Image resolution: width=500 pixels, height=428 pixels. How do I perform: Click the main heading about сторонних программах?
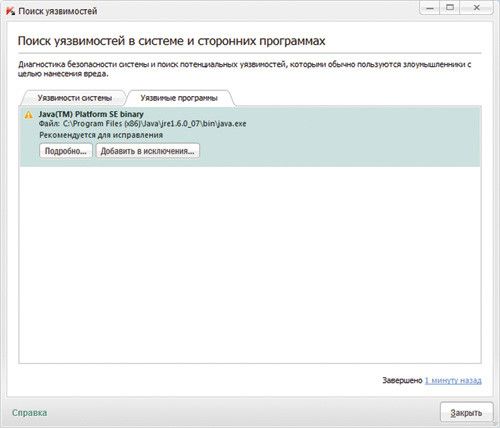click(x=171, y=41)
